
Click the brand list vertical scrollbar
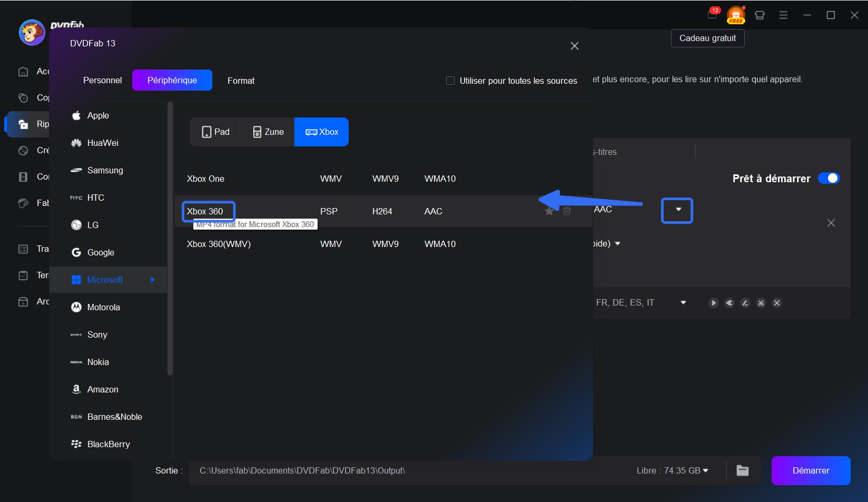(170, 239)
